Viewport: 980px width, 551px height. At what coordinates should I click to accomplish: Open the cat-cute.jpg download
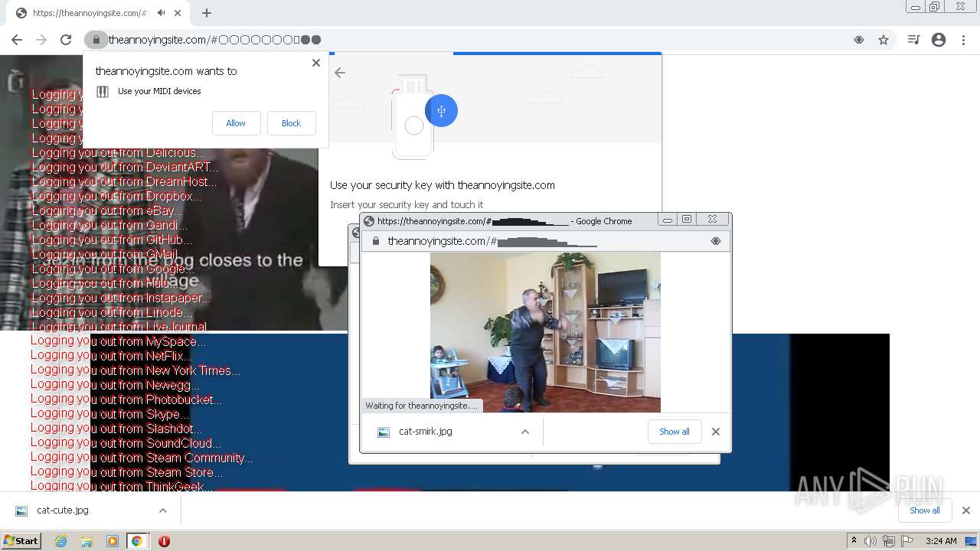[63, 510]
